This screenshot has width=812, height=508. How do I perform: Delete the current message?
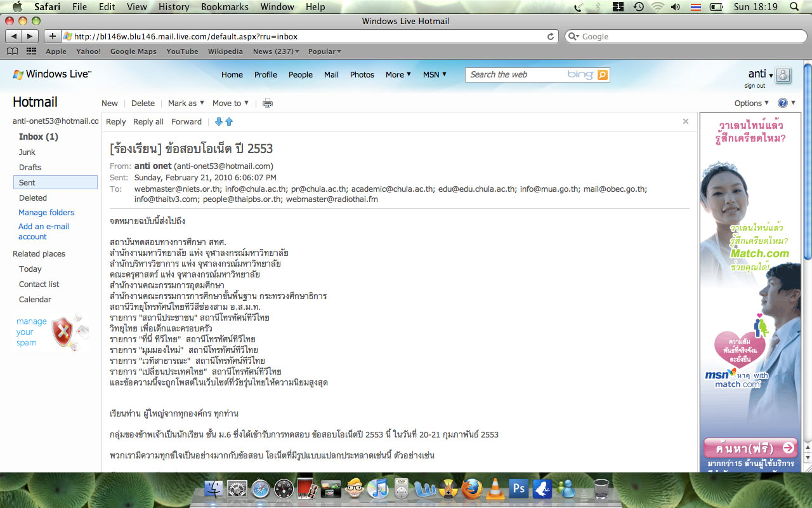coord(143,103)
